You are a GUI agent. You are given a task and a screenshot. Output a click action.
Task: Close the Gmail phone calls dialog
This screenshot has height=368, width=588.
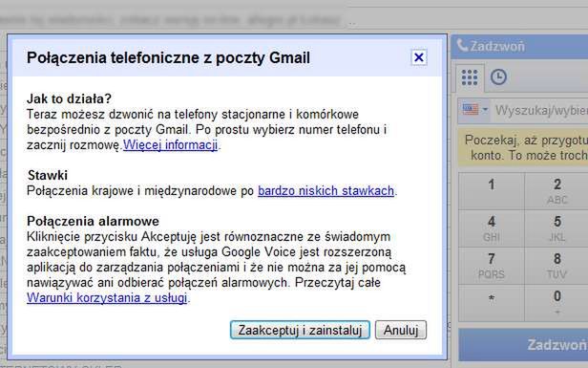point(418,57)
